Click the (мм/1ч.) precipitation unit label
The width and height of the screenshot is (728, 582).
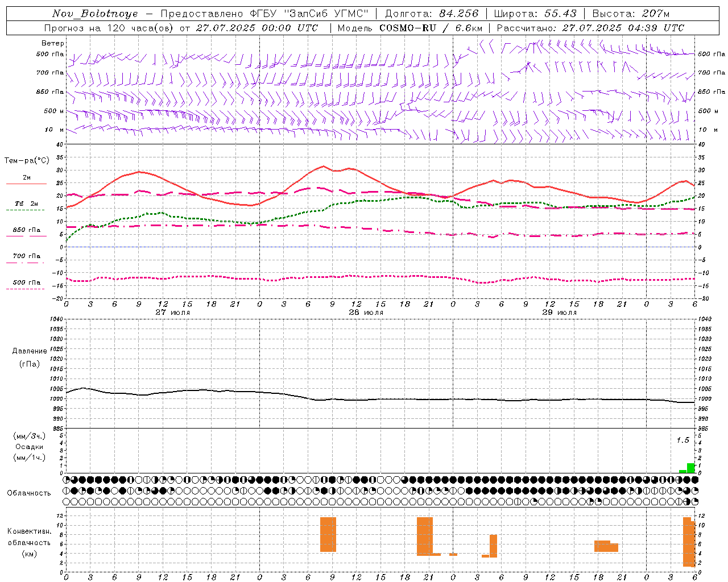[x=30, y=458]
